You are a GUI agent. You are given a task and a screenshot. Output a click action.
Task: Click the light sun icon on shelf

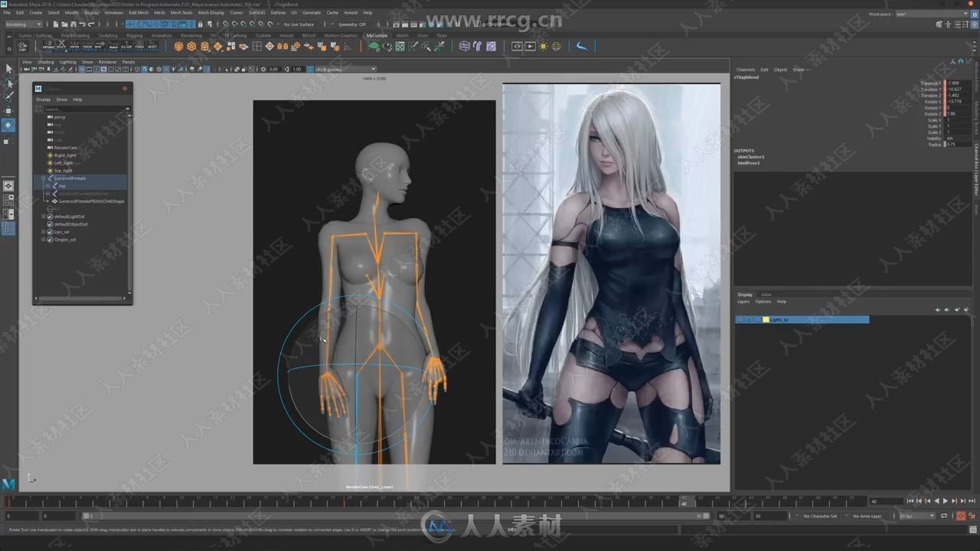point(543,46)
